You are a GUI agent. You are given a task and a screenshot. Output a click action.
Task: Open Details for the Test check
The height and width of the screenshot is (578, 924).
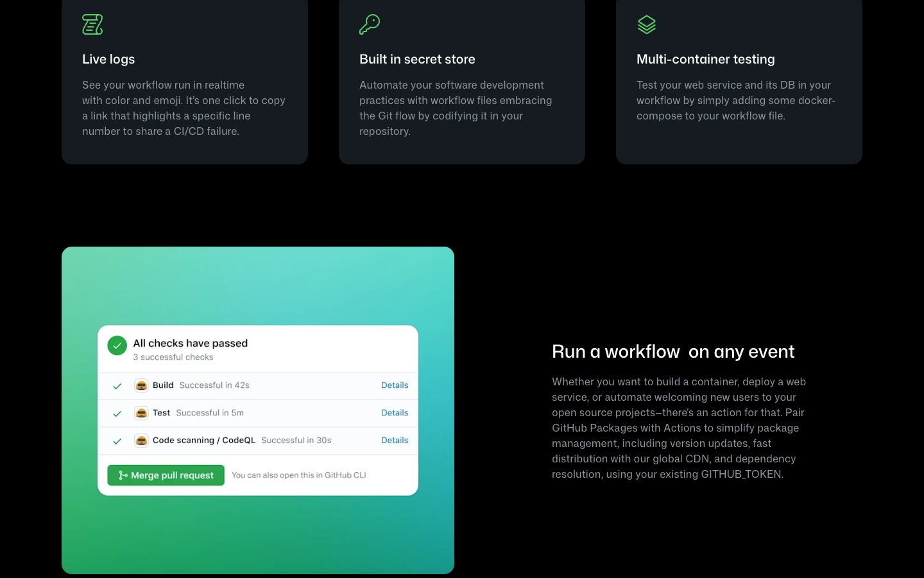click(x=395, y=413)
